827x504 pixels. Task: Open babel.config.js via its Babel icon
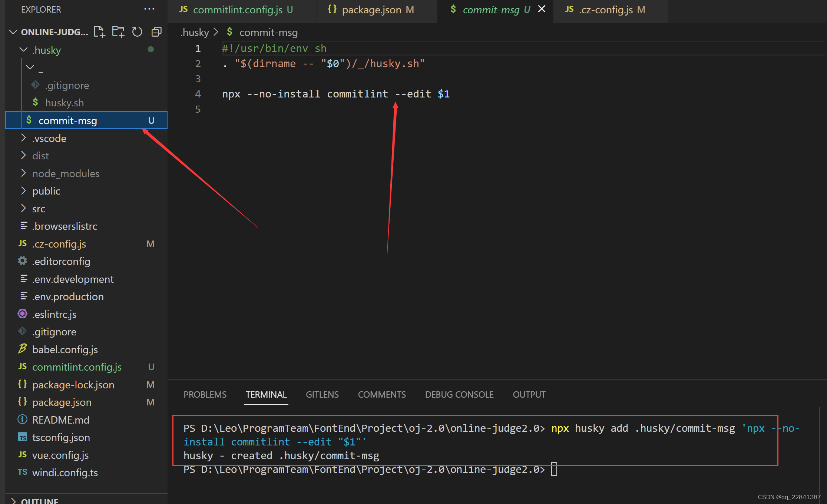point(22,349)
